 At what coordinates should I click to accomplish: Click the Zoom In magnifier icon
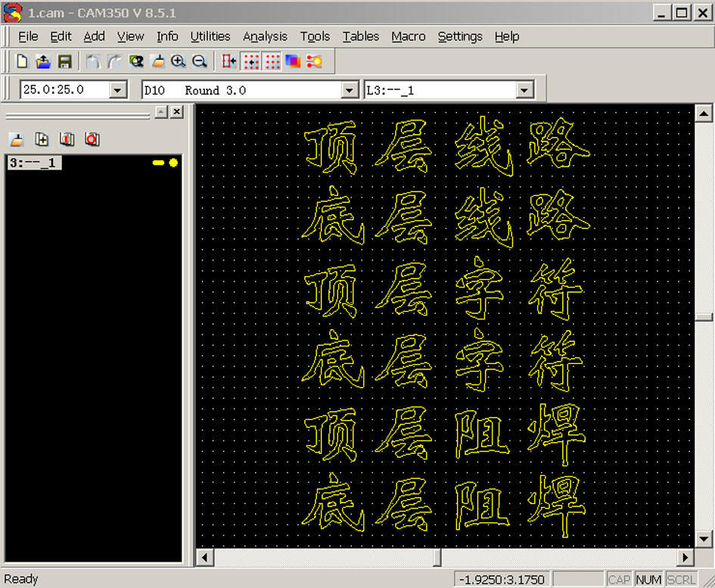click(179, 61)
